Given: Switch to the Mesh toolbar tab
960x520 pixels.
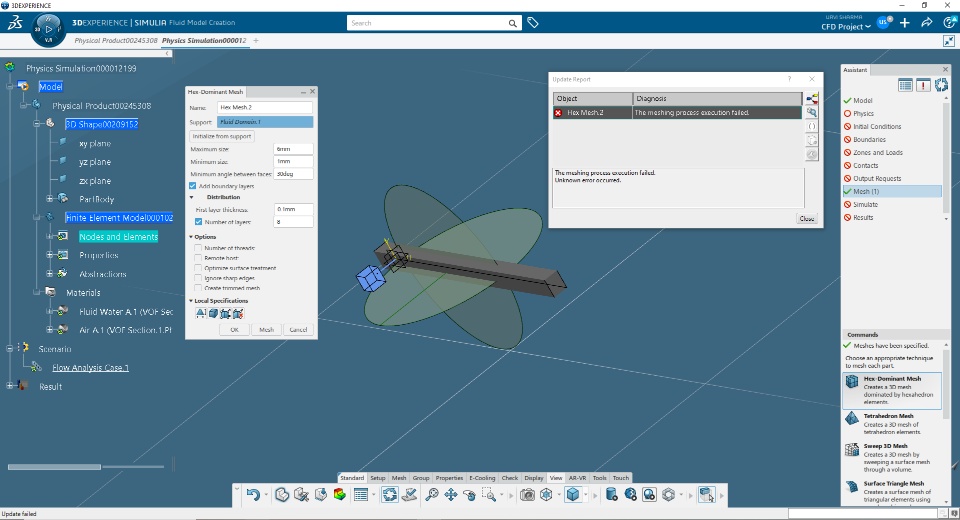Looking at the screenshot, I should [399, 478].
